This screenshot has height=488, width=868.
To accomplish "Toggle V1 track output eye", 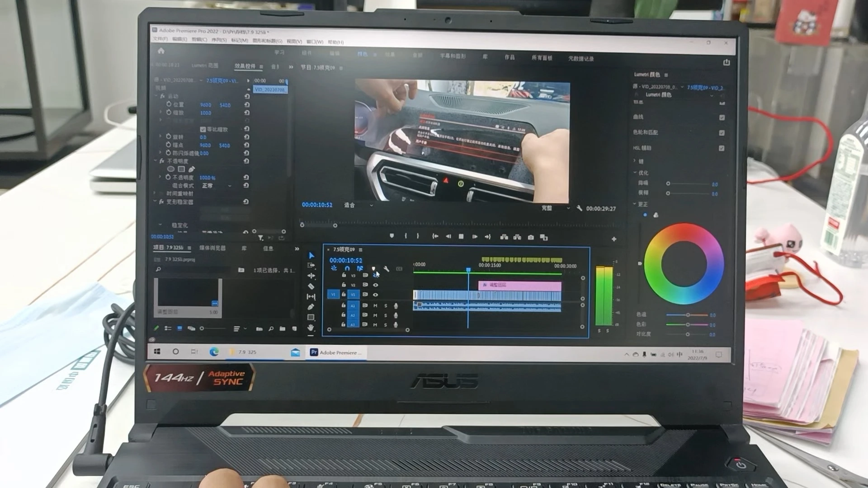I will (375, 295).
